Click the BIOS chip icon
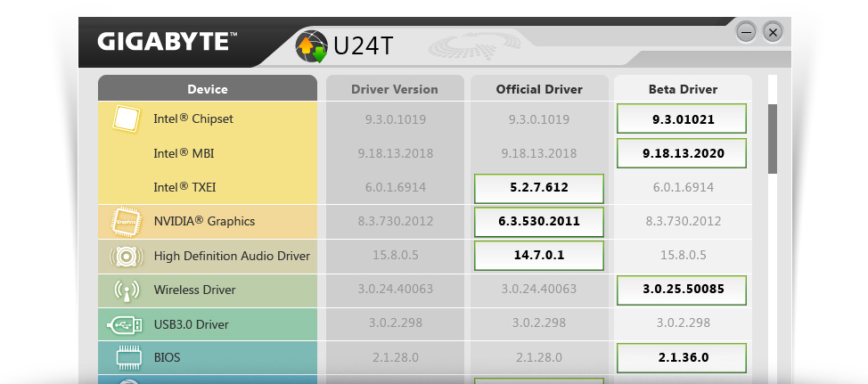The image size is (868, 384). (128, 358)
